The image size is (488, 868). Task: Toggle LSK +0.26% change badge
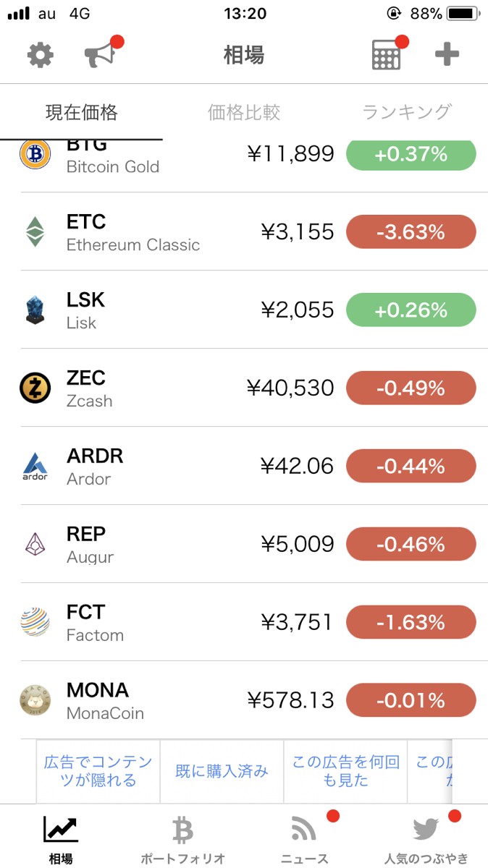click(x=411, y=310)
